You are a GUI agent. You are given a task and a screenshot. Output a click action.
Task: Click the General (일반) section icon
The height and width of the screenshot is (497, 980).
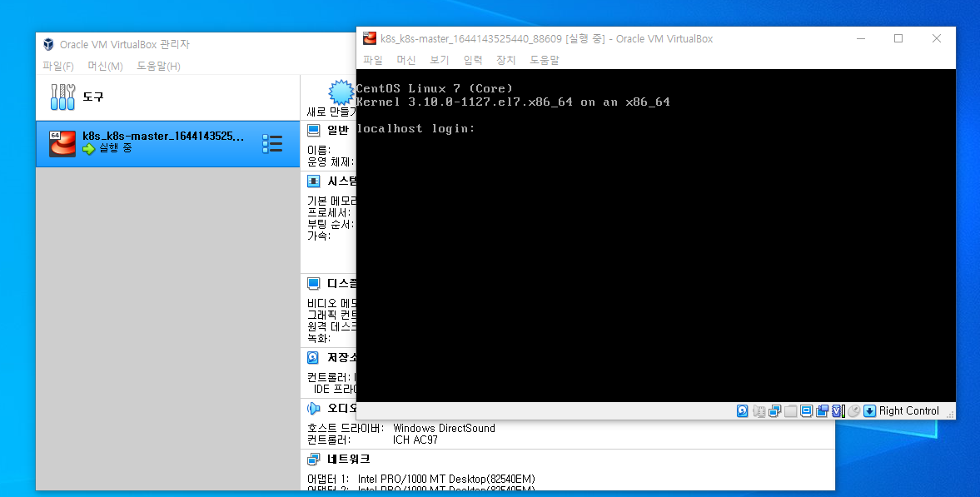(314, 130)
